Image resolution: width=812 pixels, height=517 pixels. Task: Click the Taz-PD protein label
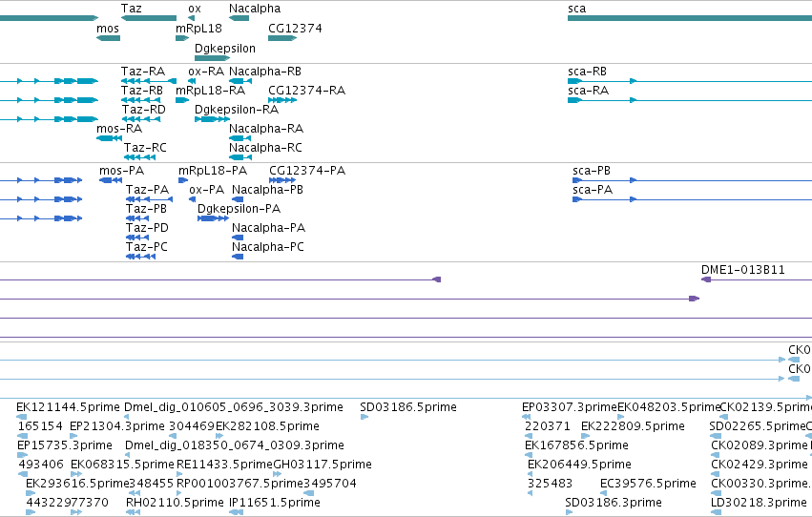click(x=147, y=228)
